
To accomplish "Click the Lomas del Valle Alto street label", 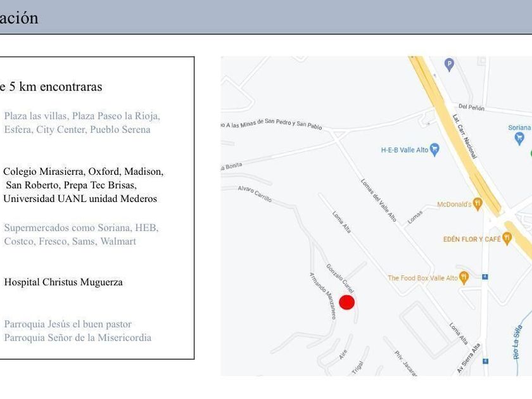I will pos(378,200).
